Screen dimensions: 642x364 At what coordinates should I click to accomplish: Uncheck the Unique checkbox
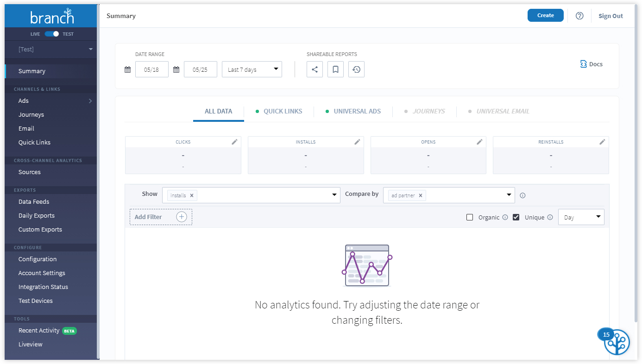click(516, 217)
